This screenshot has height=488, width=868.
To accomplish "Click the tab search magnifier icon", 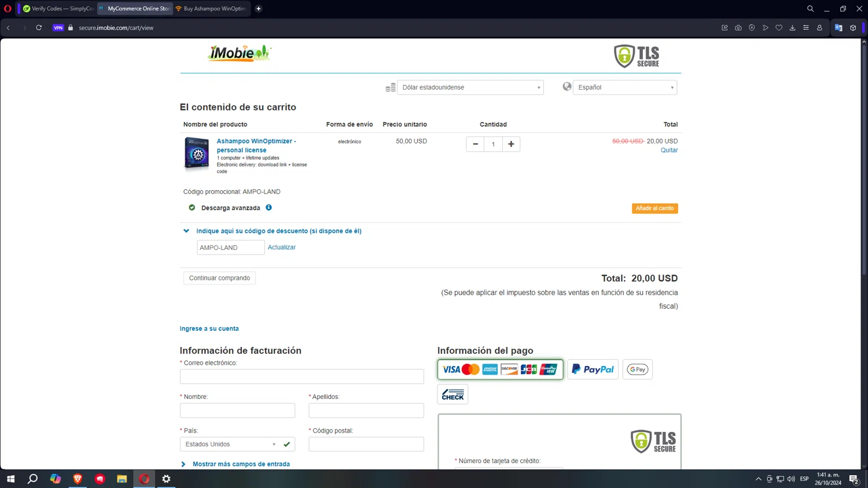I will pos(810,9).
